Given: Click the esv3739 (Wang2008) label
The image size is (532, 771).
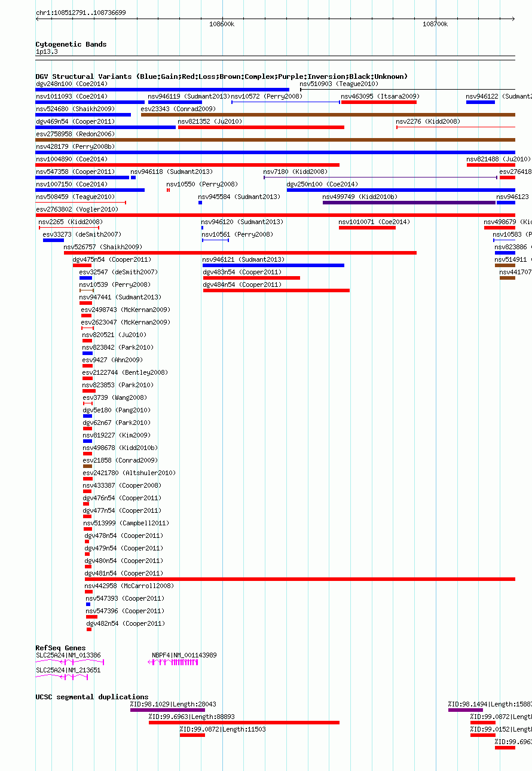Looking at the screenshot, I should [x=114, y=397].
